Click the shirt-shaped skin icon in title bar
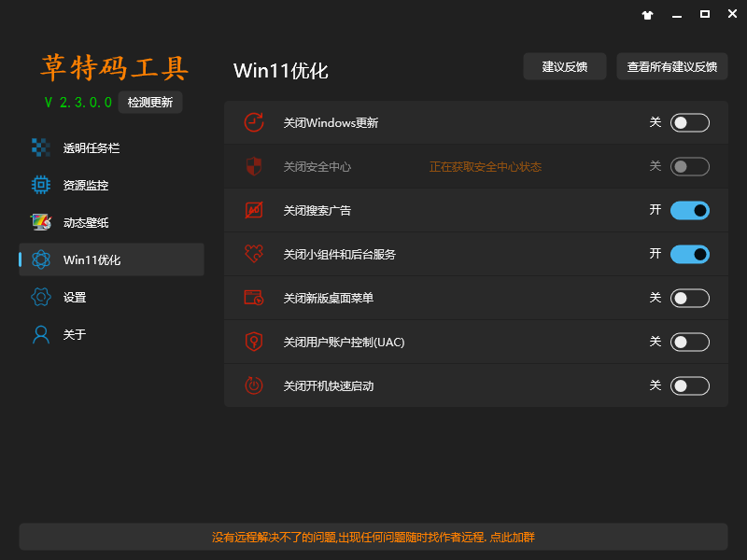The image size is (747, 560). (647, 15)
